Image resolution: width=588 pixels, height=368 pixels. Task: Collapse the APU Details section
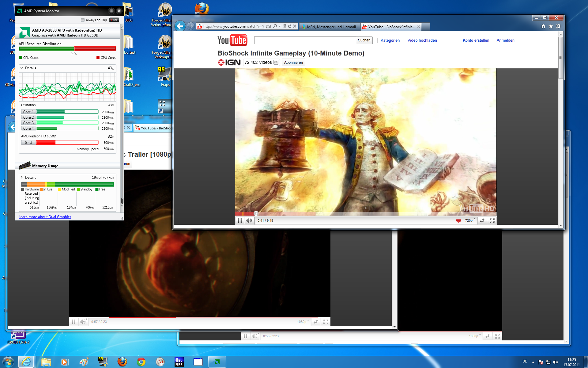[22, 68]
